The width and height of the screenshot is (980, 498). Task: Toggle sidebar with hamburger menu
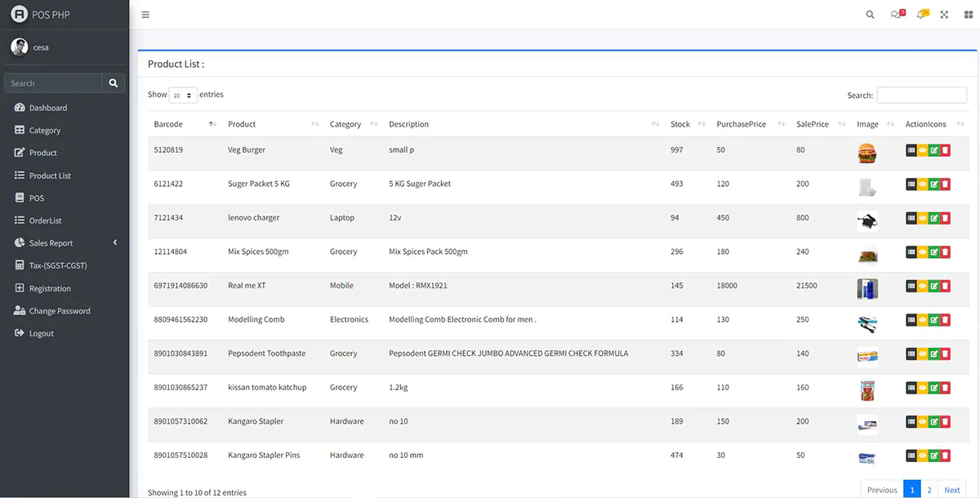coord(145,15)
